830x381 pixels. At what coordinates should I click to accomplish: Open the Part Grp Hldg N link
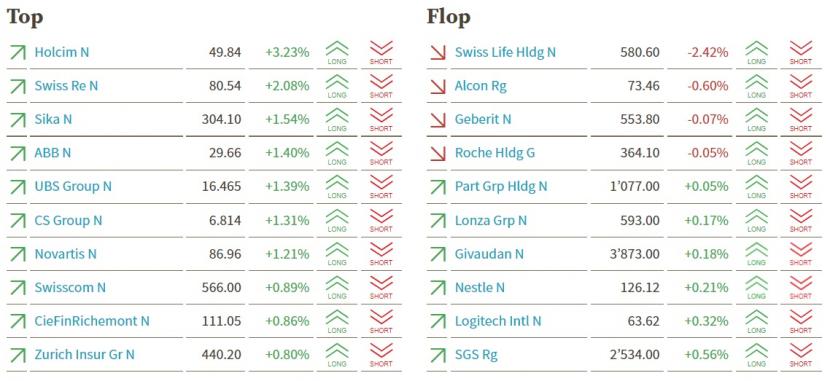pos(501,187)
